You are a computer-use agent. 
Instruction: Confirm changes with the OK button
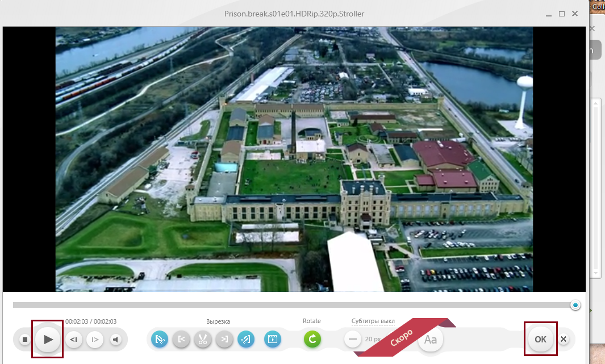point(540,339)
